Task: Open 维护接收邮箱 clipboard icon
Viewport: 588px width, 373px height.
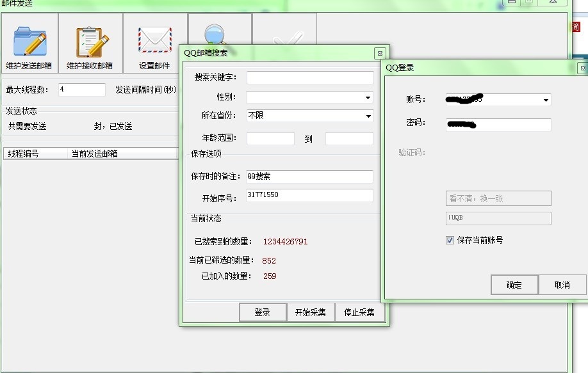Action: [x=92, y=42]
